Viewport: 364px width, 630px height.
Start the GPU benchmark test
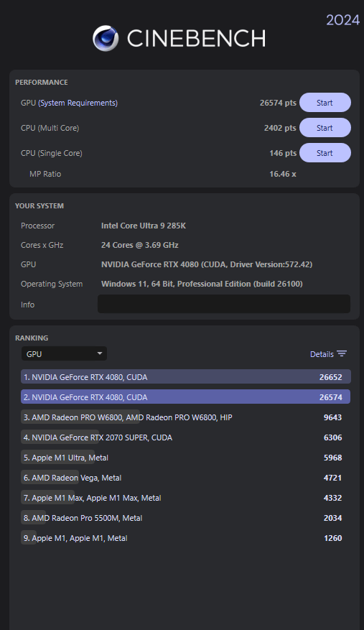[325, 103]
